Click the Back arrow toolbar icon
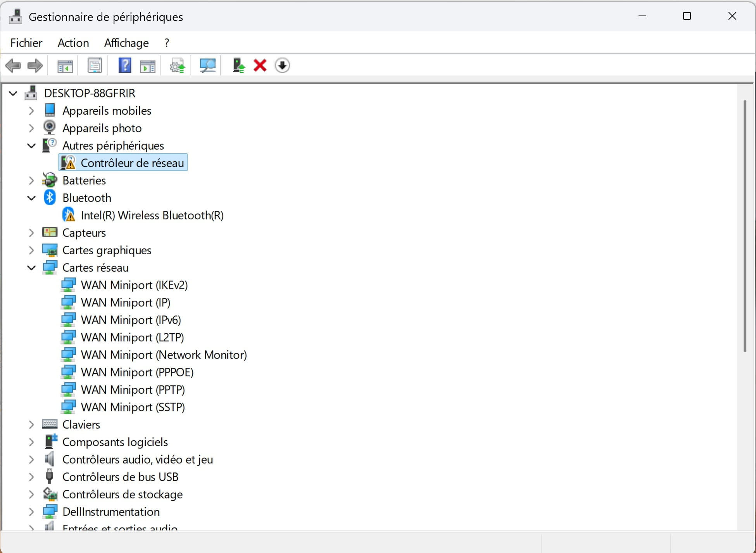The image size is (756, 553). click(x=13, y=65)
